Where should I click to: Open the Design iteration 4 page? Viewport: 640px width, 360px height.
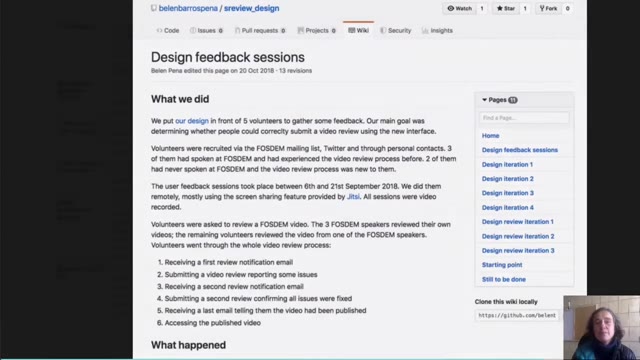pos(507,208)
